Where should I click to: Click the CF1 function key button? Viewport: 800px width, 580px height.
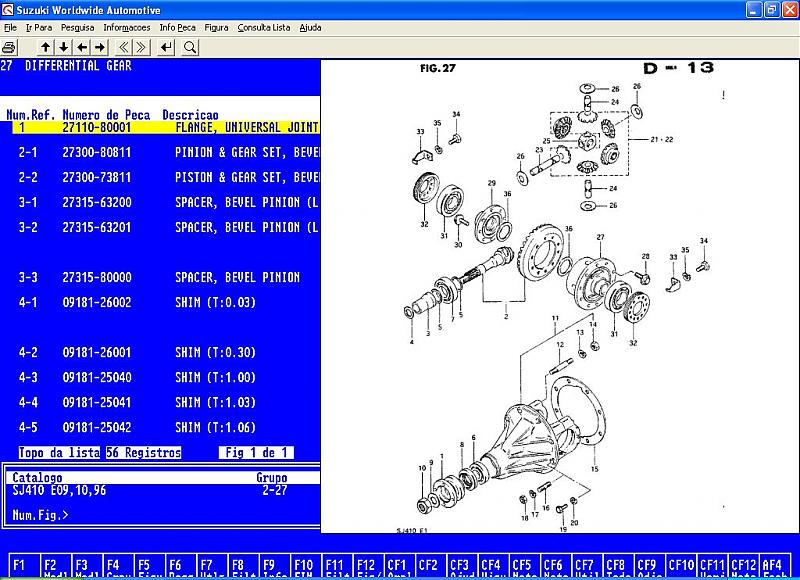tap(399, 566)
